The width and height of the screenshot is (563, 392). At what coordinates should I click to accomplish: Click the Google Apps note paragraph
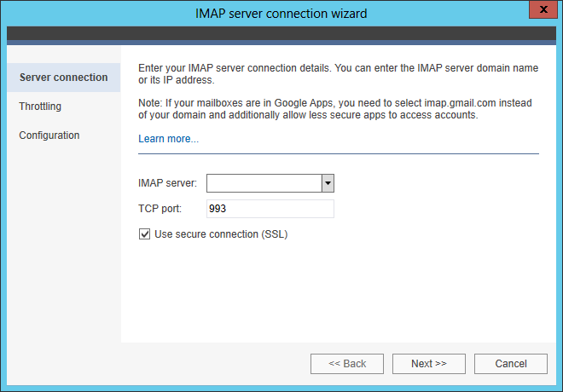click(x=335, y=109)
